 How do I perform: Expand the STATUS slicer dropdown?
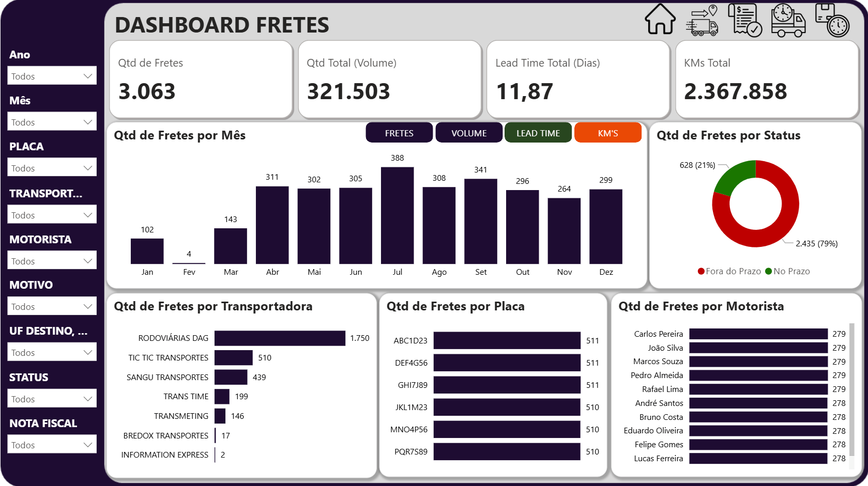[x=52, y=399]
